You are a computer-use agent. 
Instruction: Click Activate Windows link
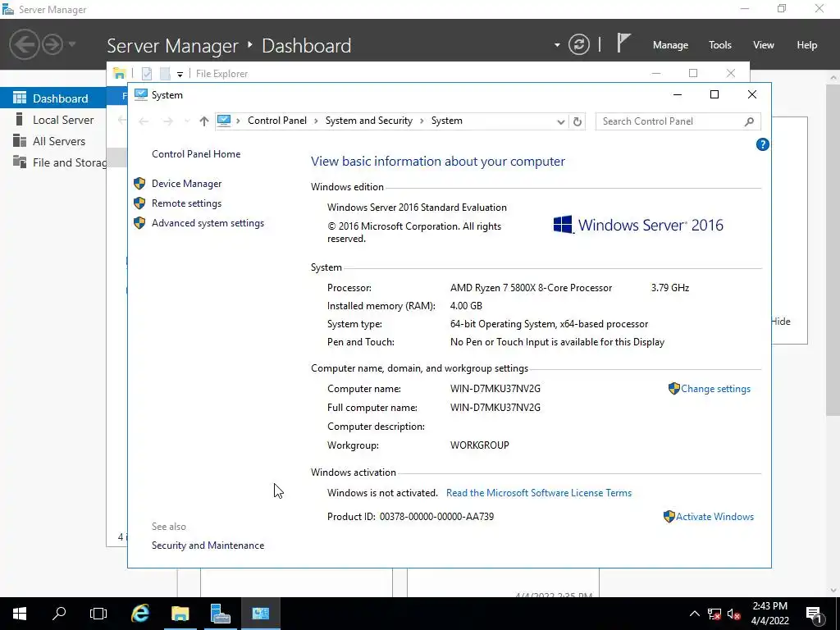coord(714,517)
